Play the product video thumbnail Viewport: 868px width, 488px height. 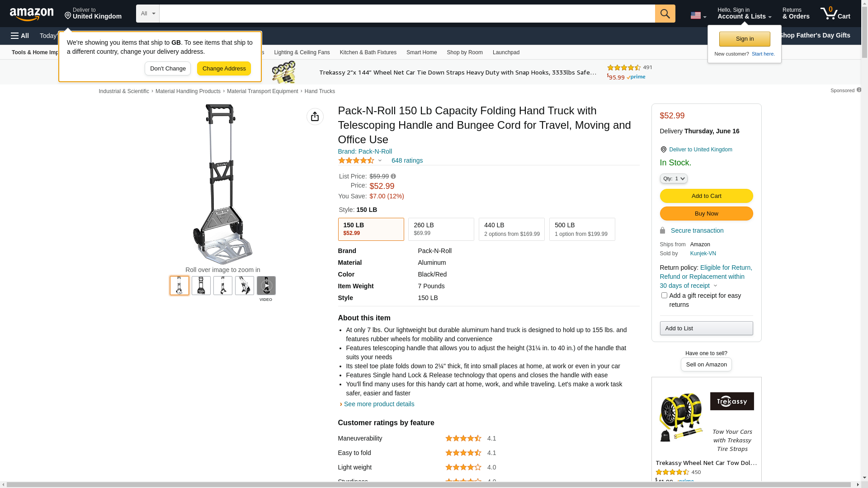(x=266, y=286)
